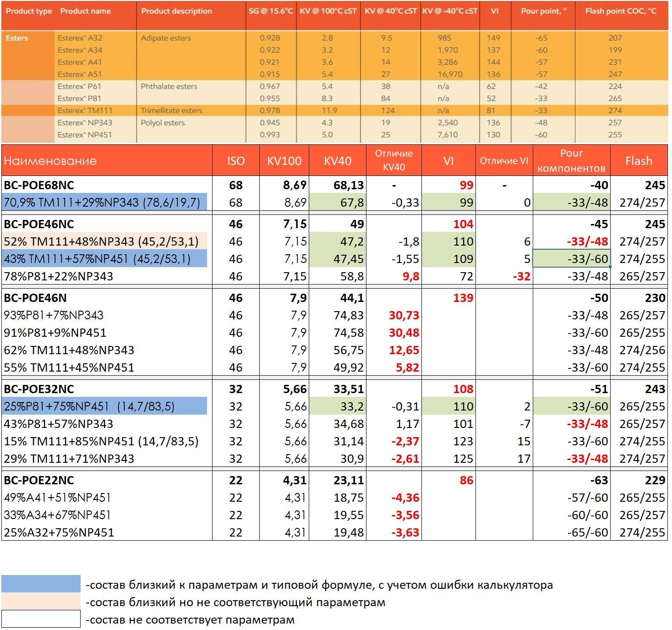Image resolution: width=672 pixels, height=630 pixels.
Task: Click the red value -2,37
Action: (405, 441)
